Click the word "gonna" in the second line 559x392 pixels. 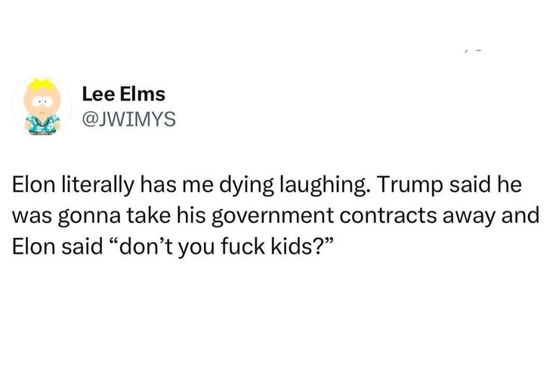pyautogui.click(x=89, y=216)
